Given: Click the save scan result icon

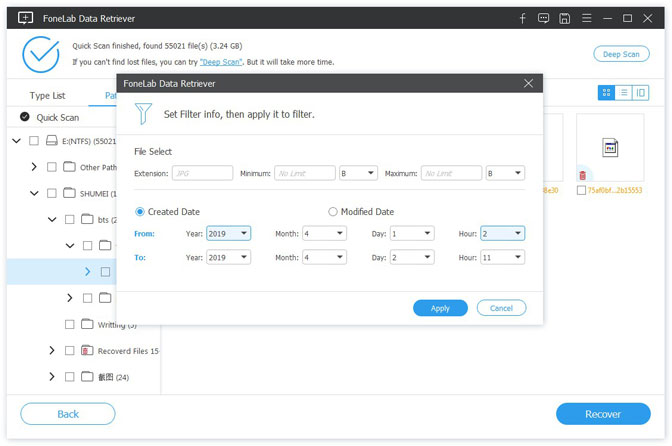Looking at the screenshot, I should click(x=564, y=18).
